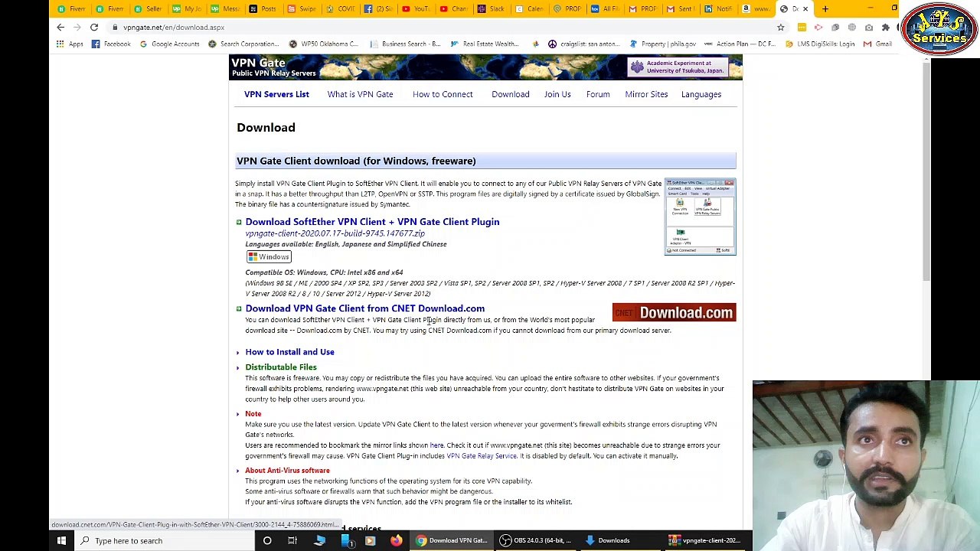Open a new tab with the plus button
Screen dimensions: 980x551
click(x=825, y=8)
